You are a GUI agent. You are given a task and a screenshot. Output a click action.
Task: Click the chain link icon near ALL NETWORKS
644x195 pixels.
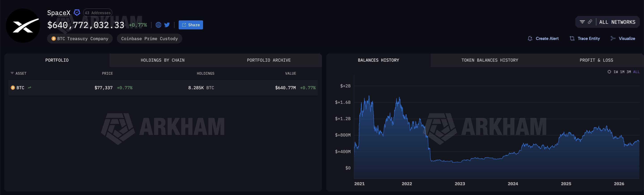tap(590, 22)
